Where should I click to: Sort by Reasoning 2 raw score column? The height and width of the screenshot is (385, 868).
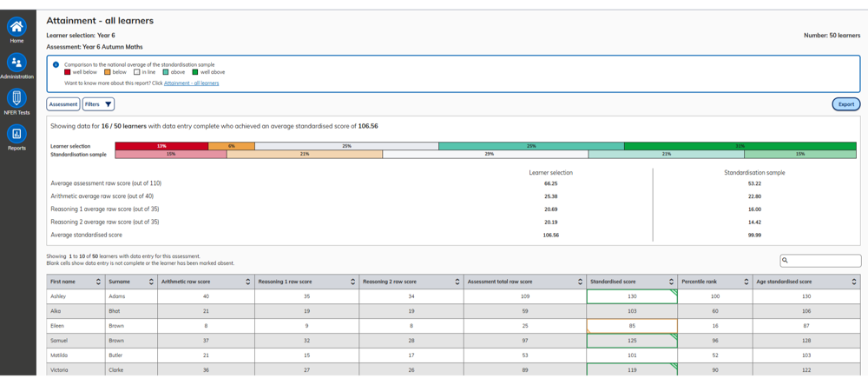457,282
